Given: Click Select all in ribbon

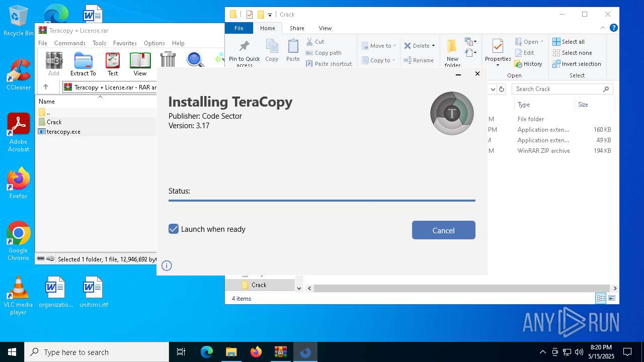Looking at the screenshot, I should click(569, 42).
